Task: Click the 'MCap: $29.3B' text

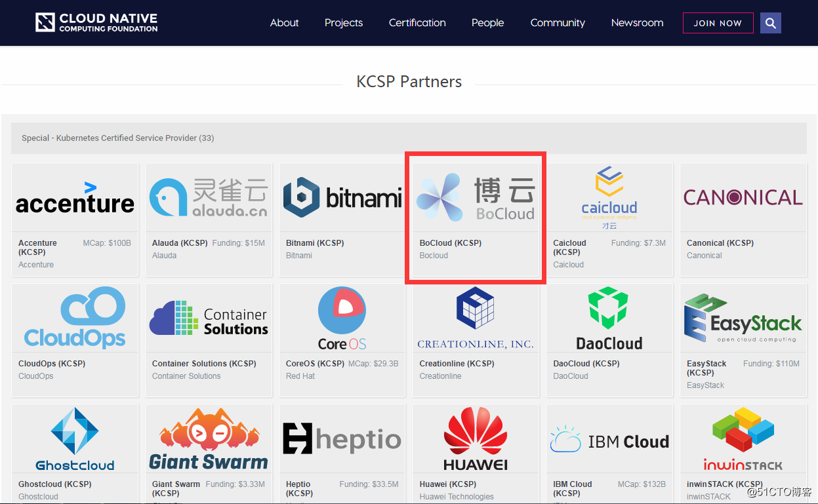Action: coord(373,363)
